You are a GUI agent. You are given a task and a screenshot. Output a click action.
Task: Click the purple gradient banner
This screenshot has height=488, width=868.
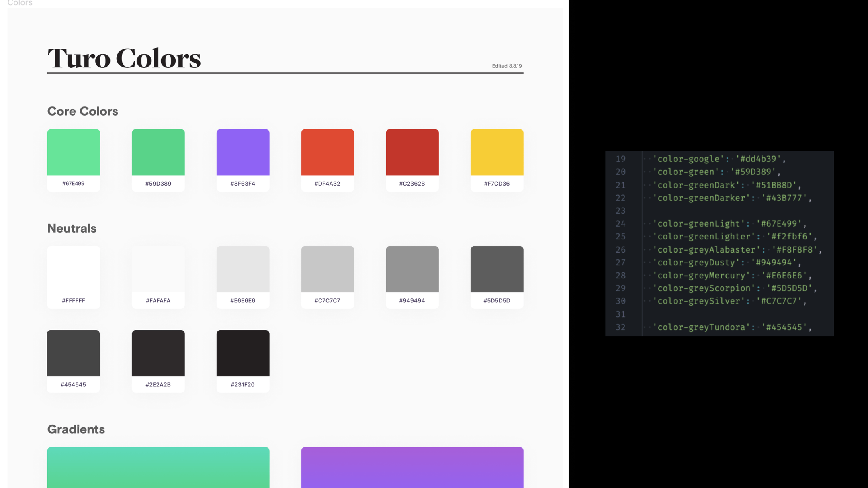click(412, 467)
